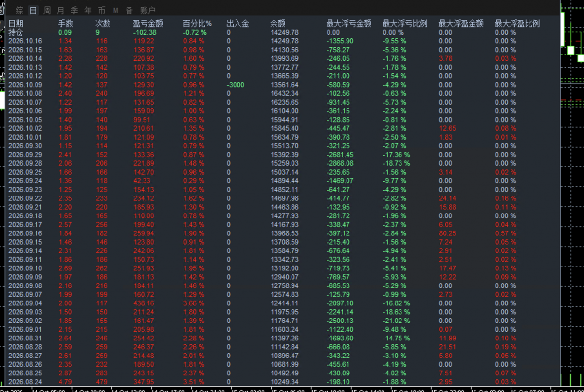Viewport: 584px width, 392px height.
Task: Select the date row 2026.09.28
Action: pyautogui.click(x=25, y=163)
